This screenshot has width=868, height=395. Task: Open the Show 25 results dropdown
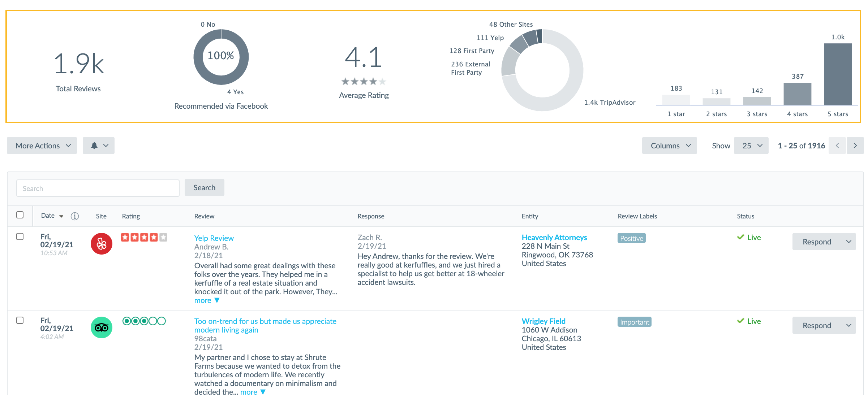click(x=751, y=146)
